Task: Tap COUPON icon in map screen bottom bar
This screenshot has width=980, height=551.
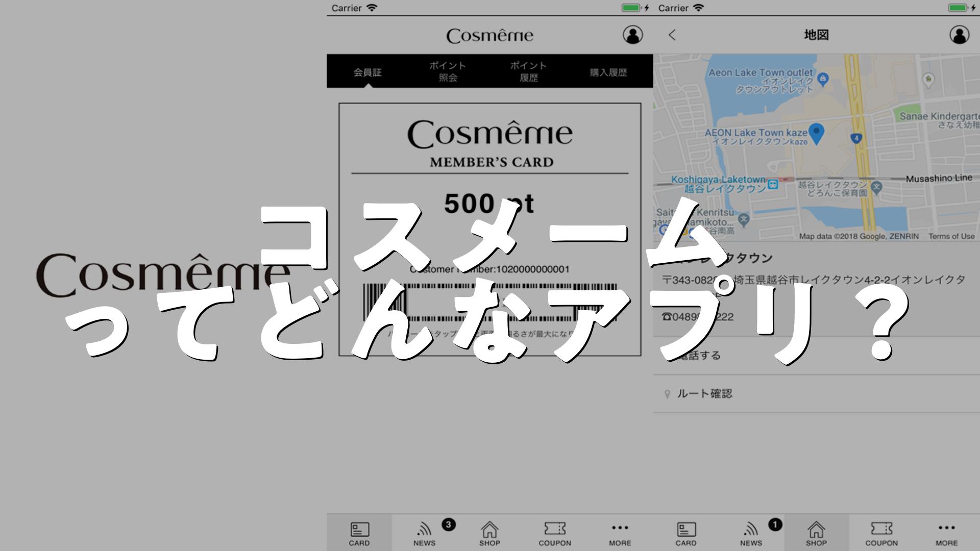Action: (x=881, y=534)
